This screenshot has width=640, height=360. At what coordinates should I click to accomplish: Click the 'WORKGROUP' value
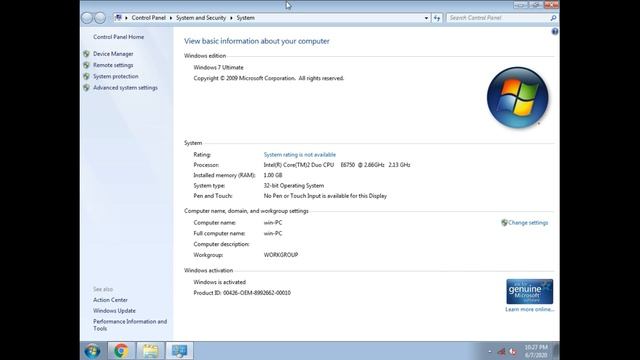(281, 255)
